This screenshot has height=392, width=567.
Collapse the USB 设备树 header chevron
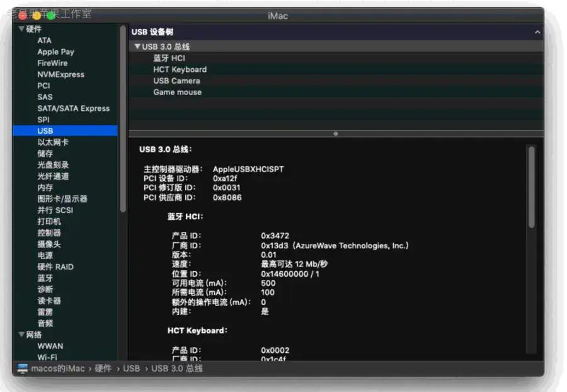(537, 32)
